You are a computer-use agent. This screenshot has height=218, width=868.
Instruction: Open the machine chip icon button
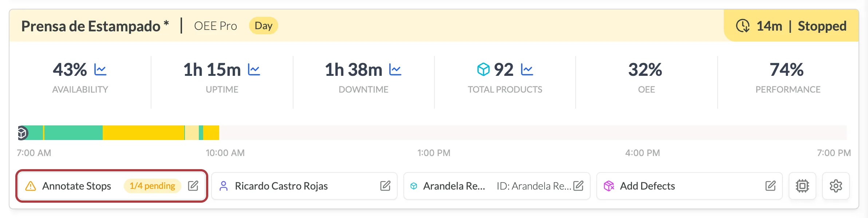tap(802, 186)
